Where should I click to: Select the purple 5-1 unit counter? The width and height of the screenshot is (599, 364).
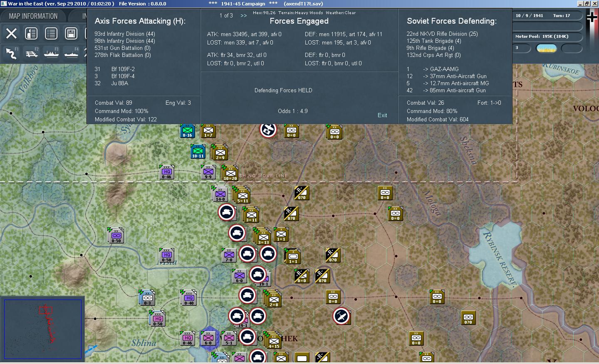tap(229, 339)
